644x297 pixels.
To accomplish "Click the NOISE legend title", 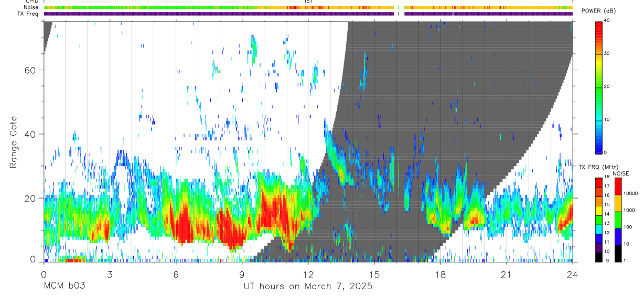I will pos(620,173).
